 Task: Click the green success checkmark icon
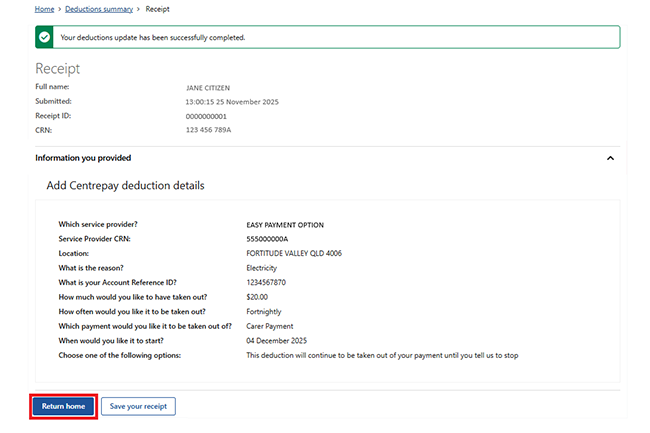tap(45, 37)
